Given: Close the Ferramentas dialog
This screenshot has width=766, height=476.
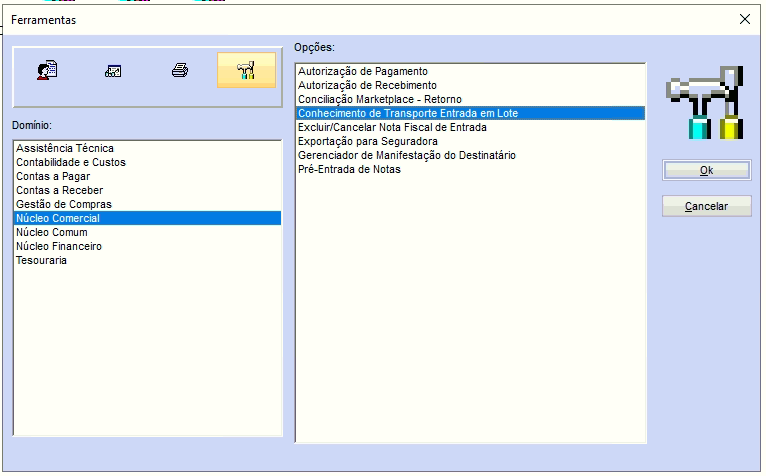Looking at the screenshot, I should [744, 19].
